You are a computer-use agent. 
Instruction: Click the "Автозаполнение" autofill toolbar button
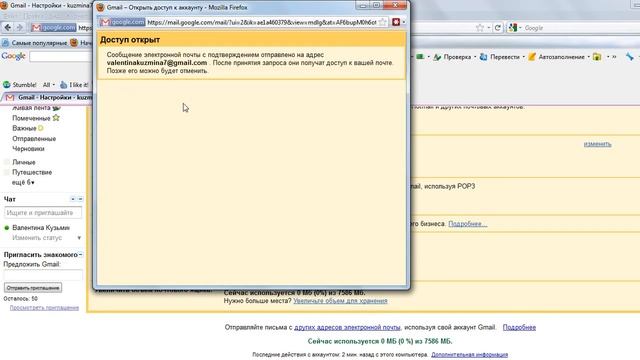tap(556, 57)
